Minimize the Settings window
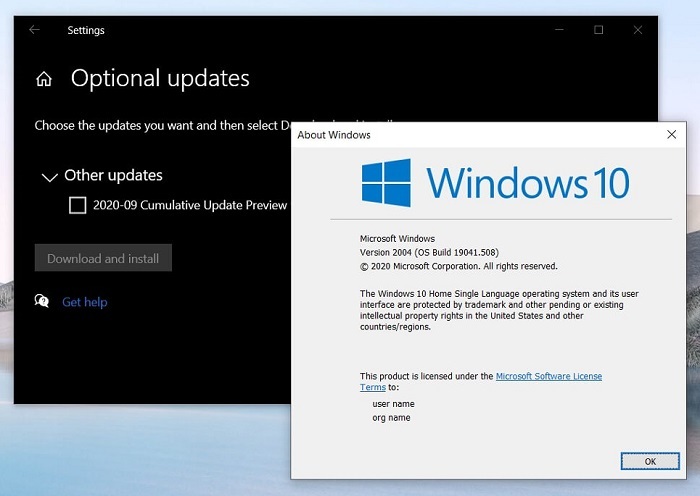 (x=559, y=30)
